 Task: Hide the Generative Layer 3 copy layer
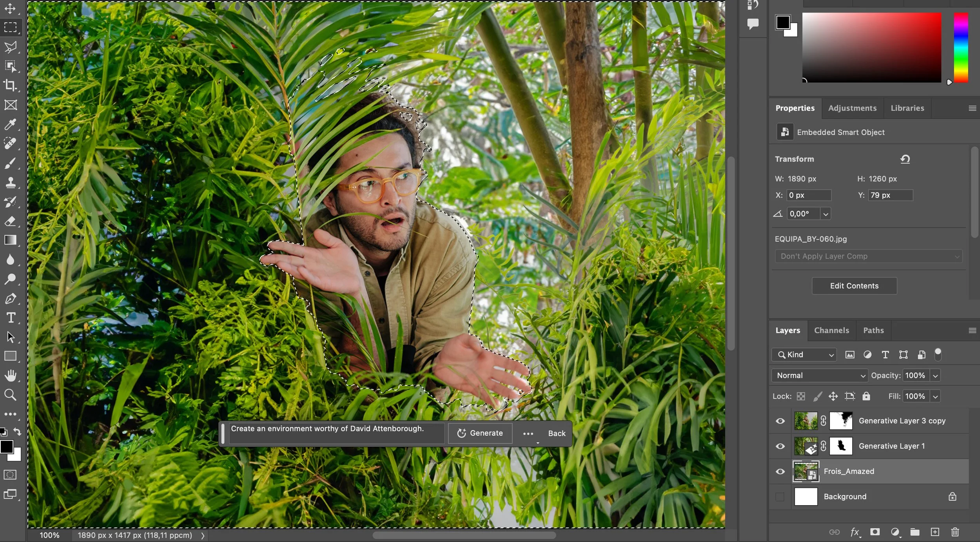[780, 421]
